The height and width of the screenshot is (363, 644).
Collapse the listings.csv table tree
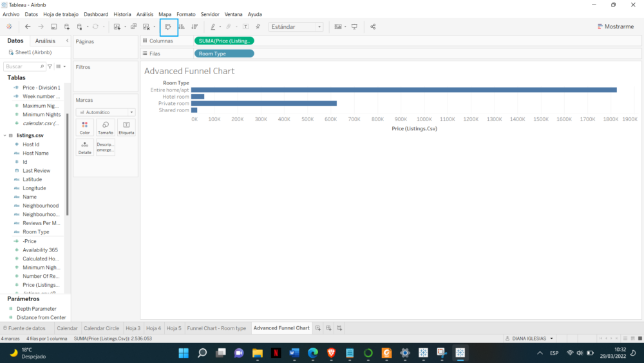[x=4, y=135]
